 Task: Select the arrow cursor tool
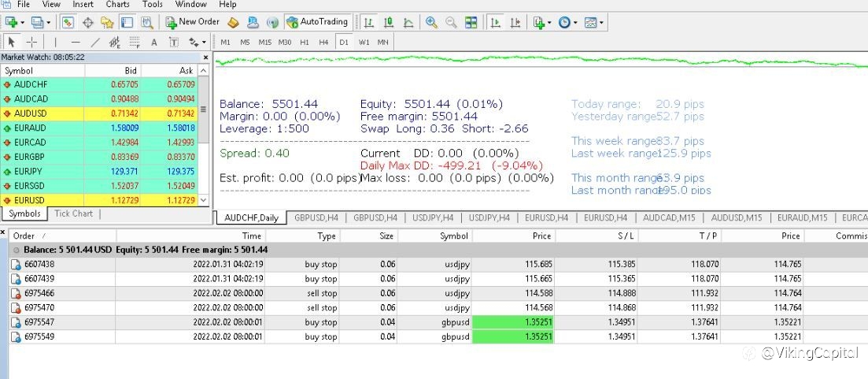pyautogui.click(x=12, y=42)
